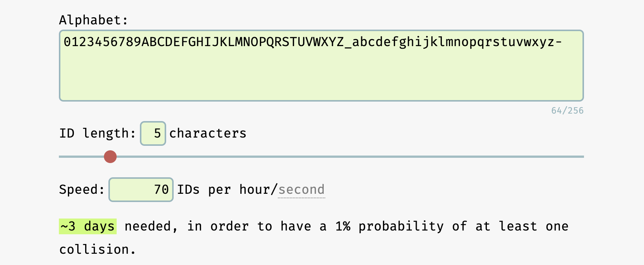Select the hour speed unit
Screen dimensions: 644x265
pos(254,190)
